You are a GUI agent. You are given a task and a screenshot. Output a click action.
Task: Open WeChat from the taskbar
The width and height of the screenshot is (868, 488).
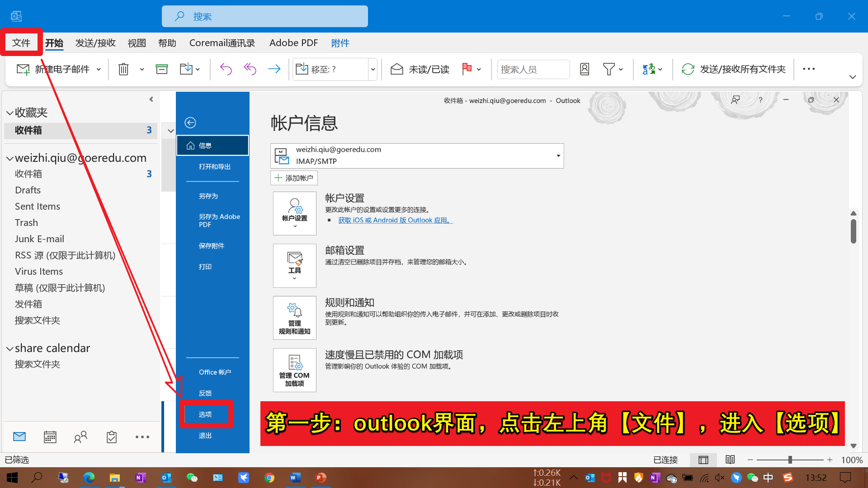pos(192,478)
